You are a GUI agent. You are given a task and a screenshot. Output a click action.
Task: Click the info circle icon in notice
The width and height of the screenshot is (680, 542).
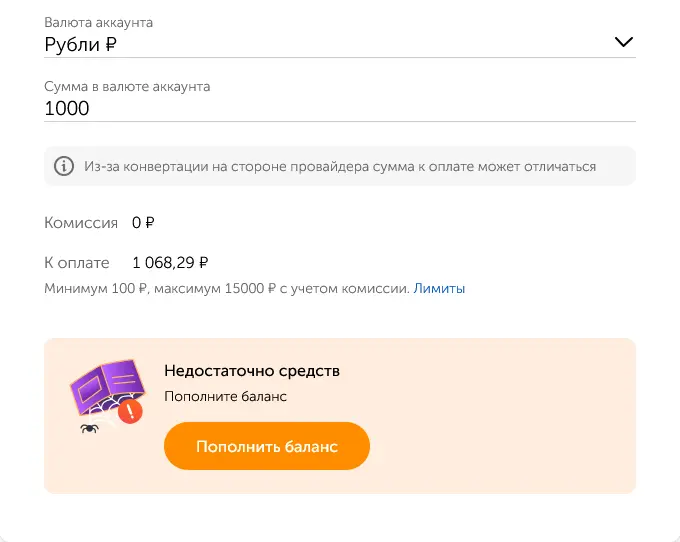[64, 166]
